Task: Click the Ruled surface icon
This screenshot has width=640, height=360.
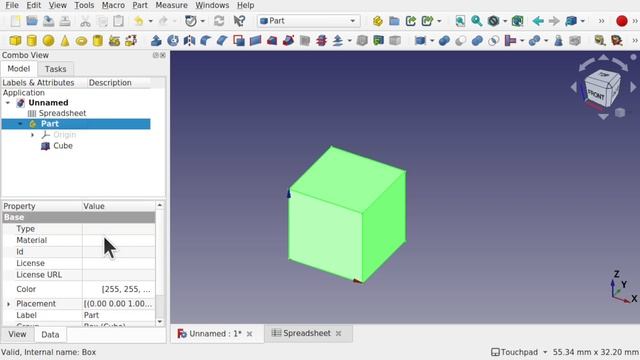Action: click(255, 41)
